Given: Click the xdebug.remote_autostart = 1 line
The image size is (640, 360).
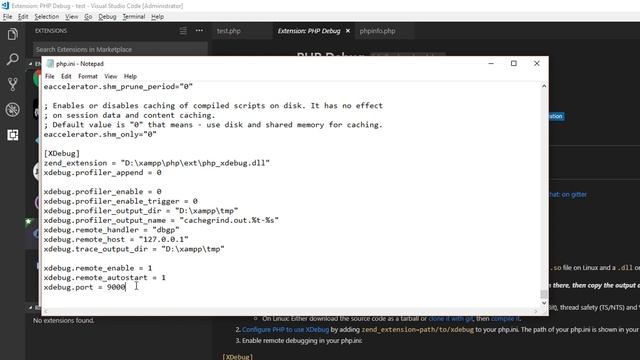Looking at the screenshot, I should 104,278.
